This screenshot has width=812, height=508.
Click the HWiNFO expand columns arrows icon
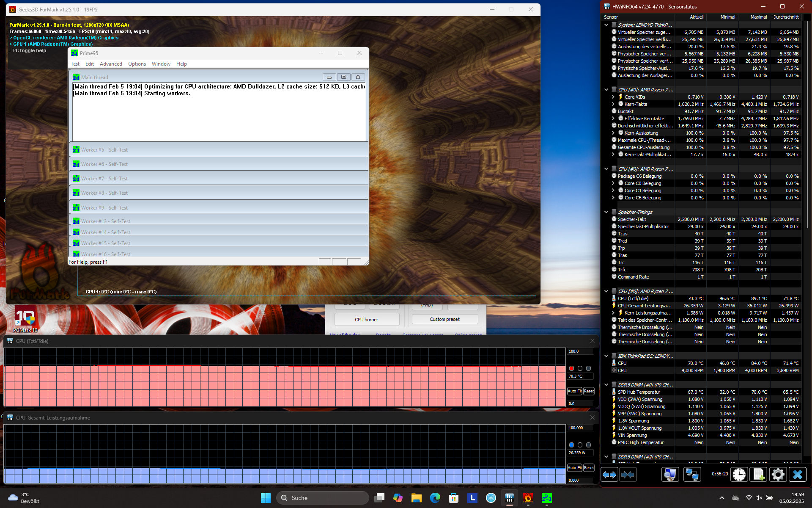[x=609, y=475]
